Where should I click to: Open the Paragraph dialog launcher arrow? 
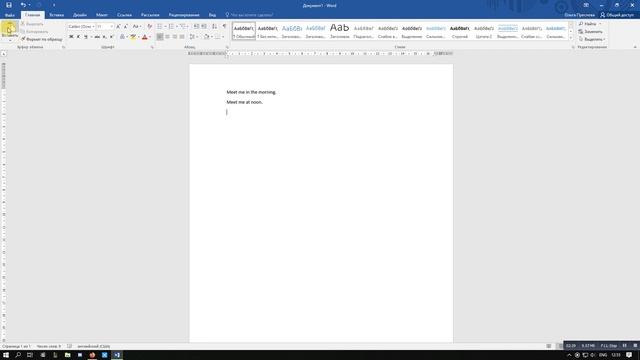click(227, 47)
